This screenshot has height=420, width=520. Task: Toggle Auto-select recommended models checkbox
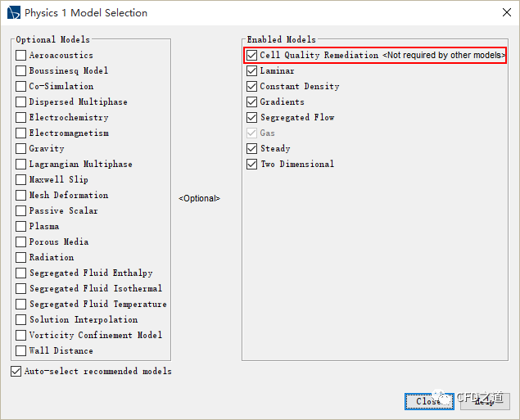point(16,372)
